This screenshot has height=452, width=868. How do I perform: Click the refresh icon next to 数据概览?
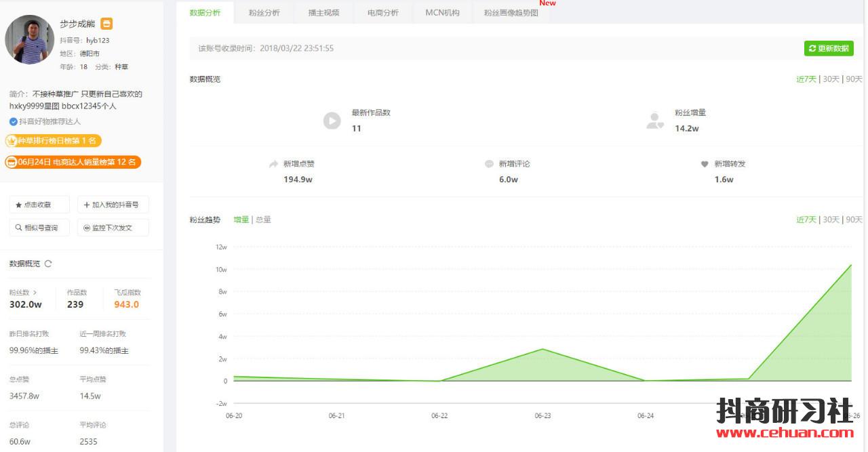48,264
